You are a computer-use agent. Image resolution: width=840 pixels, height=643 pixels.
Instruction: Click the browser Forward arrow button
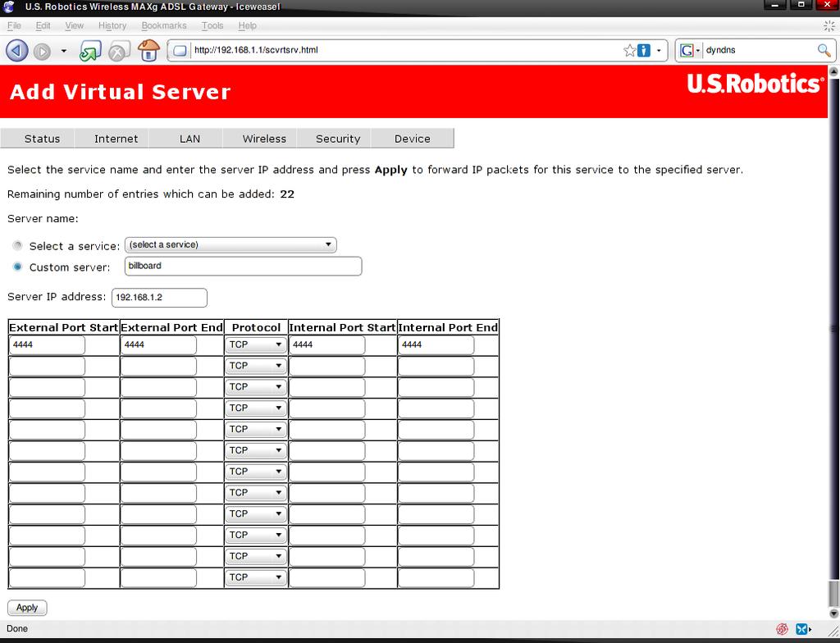pyautogui.click(x=43, y=52)
